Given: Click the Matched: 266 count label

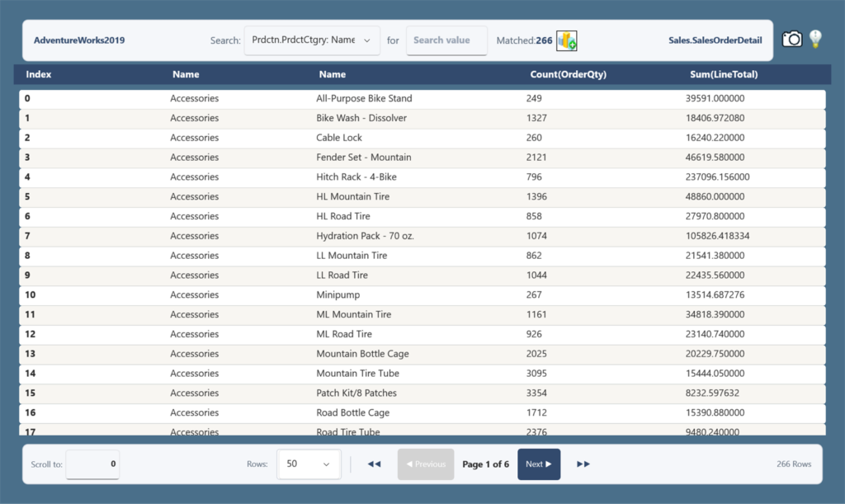Looking at the screenshot, I should [524, 40].
